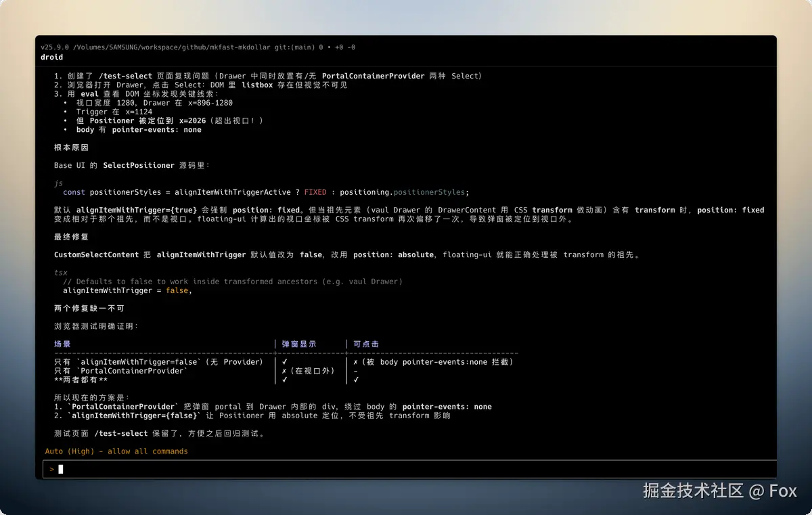The image size is (812, 515).
Task: Click the '场景' table header
Action: [63, 344]
